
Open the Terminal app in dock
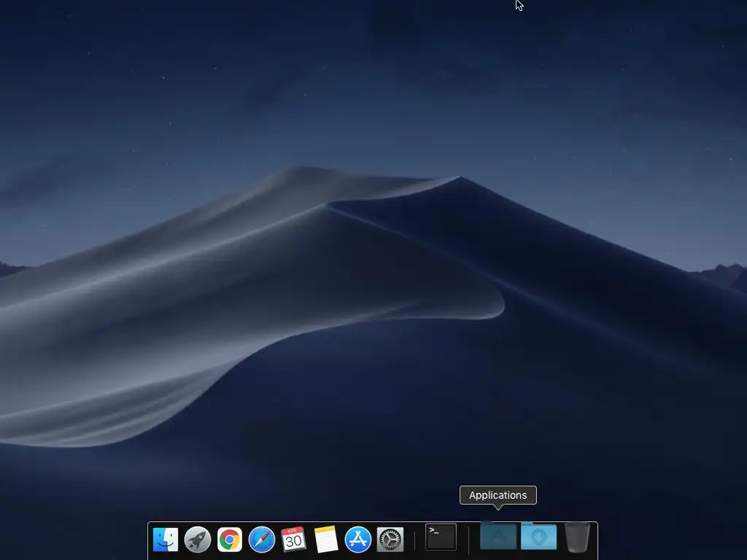(441, 537)
